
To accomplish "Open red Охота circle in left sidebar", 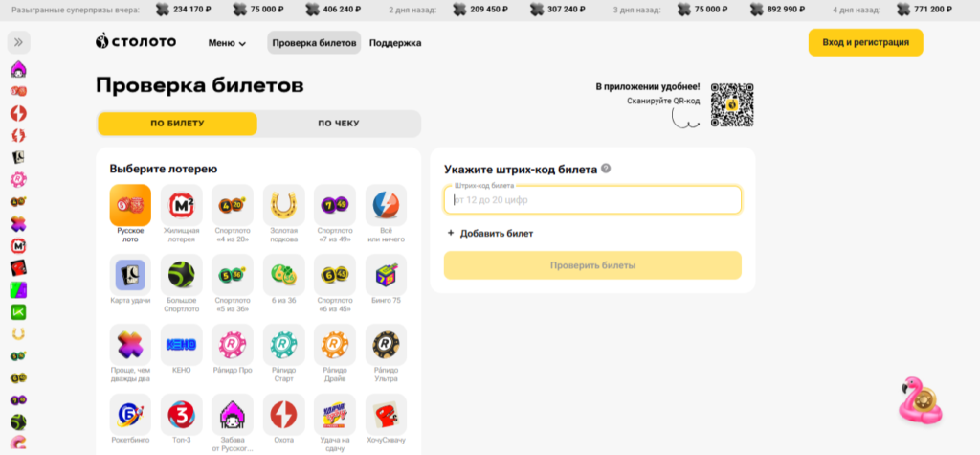I will pos(19,114).
